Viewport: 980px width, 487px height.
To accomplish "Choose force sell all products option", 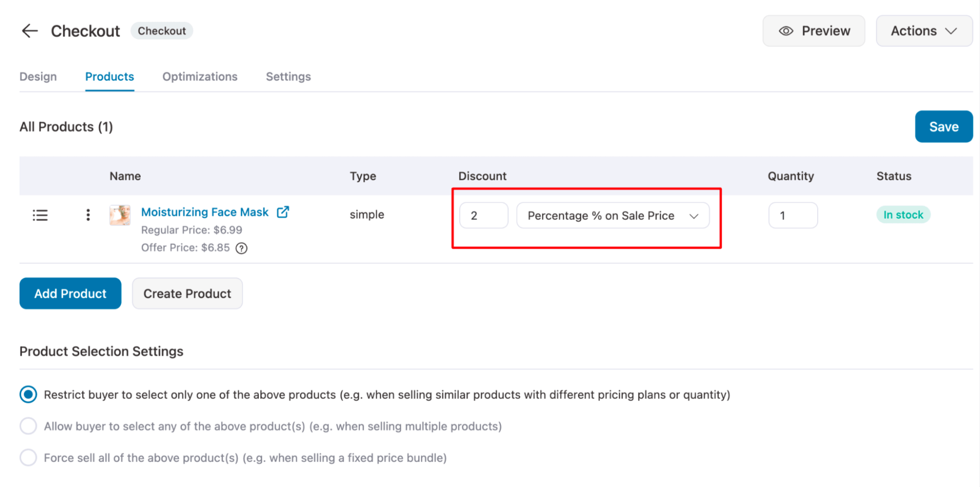I will [x=28, y=457].
